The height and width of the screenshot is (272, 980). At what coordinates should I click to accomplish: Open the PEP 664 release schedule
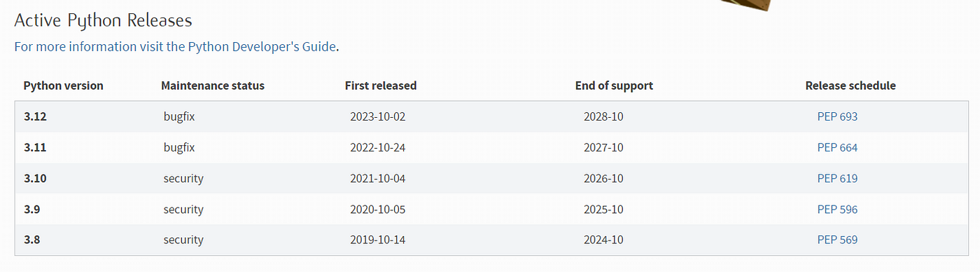pyautogui.click(x=837, y=147)
